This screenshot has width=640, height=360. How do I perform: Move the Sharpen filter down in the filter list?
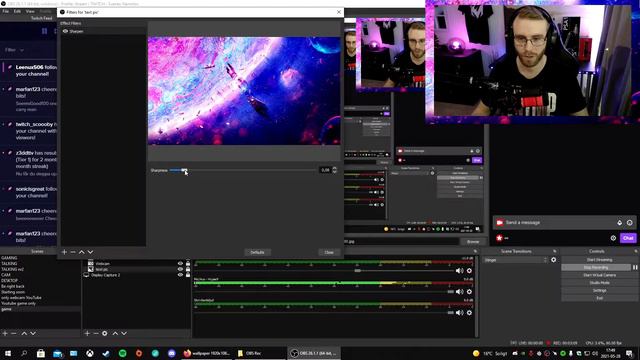click(90, 252)
